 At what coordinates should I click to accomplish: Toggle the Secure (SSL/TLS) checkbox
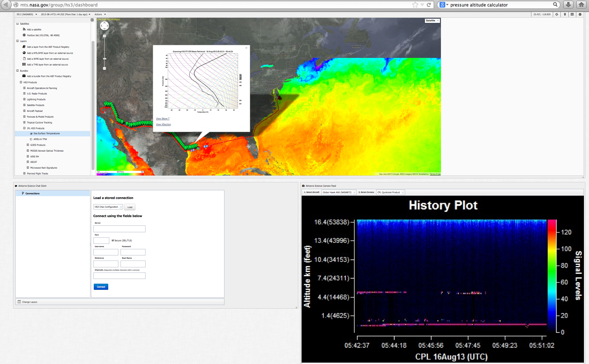(x=113, y=240)
